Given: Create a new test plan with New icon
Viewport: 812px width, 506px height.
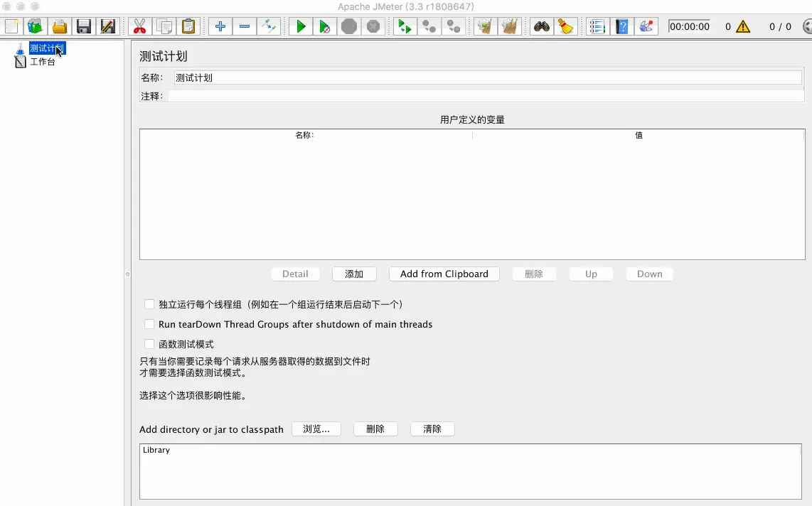Looking at the screenshot, I should (x=11, y=26).
